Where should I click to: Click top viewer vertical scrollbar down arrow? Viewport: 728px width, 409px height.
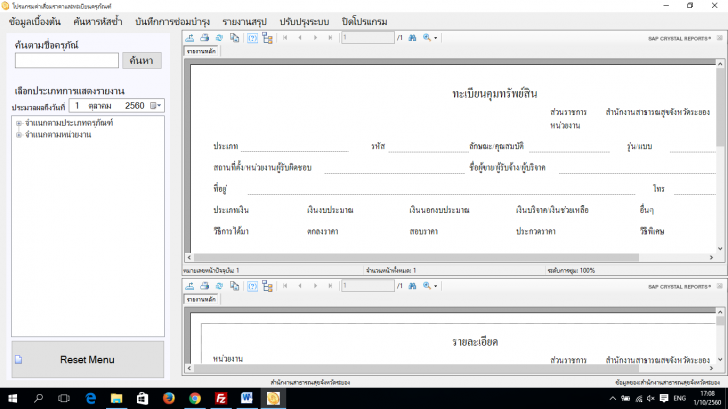coord(720,249)
